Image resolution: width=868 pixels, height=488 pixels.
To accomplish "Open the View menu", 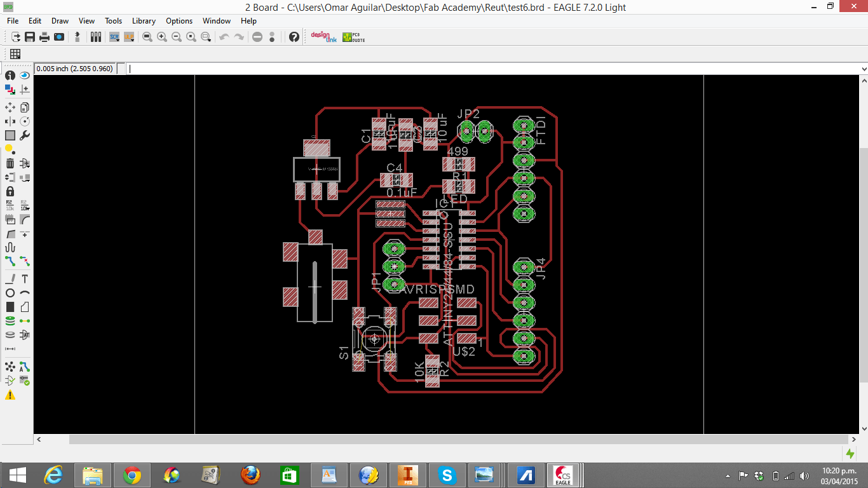I will 86,21.
